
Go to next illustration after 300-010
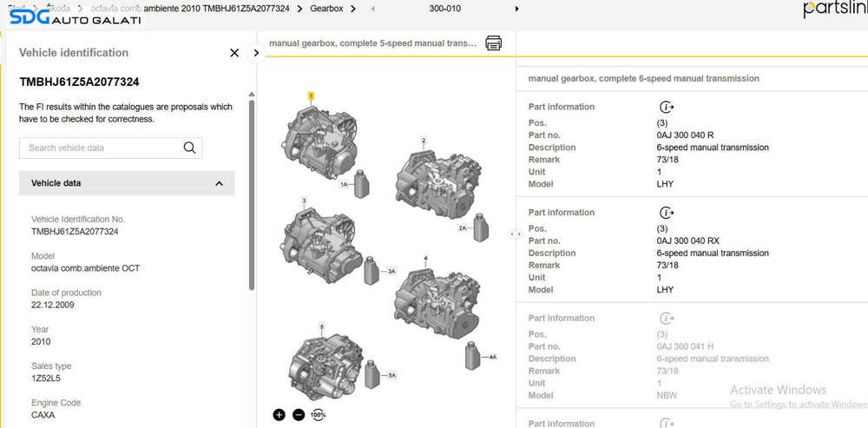(x=517, y=9)
